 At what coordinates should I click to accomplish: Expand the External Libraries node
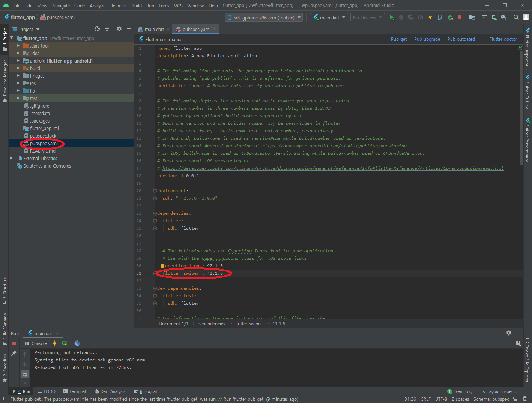pos(11,158)
